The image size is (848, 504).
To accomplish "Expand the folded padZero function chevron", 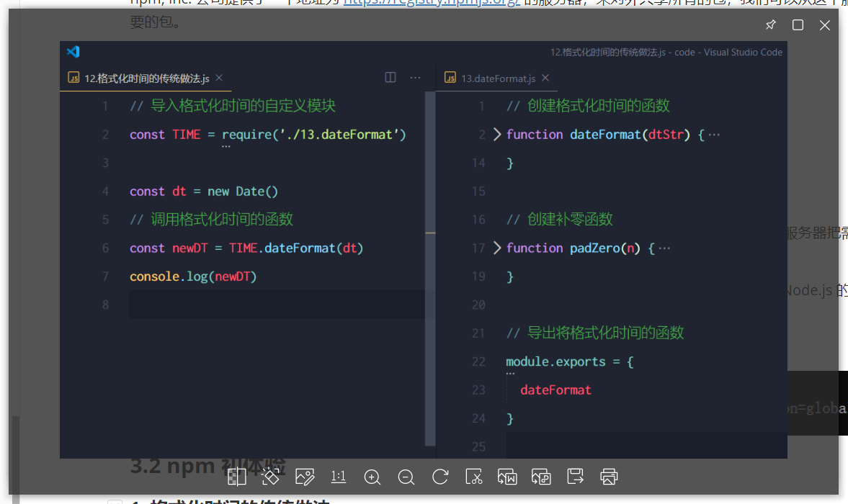I will (496, 248).
